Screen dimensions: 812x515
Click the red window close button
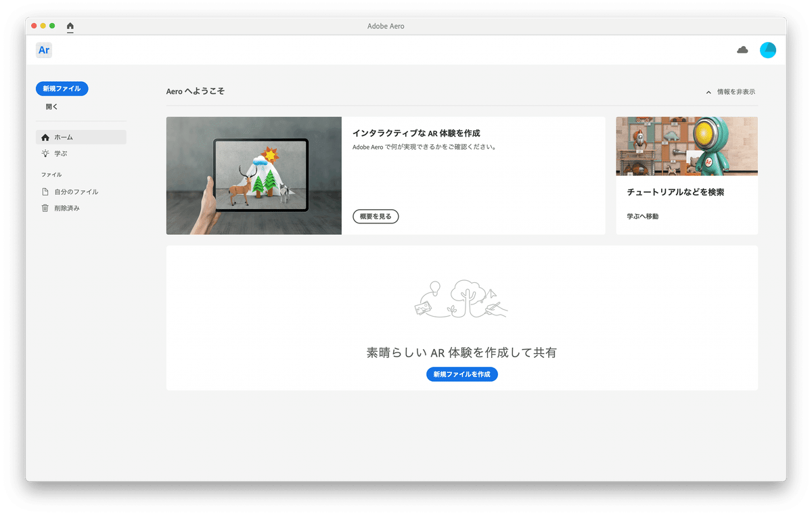[34, 26]
